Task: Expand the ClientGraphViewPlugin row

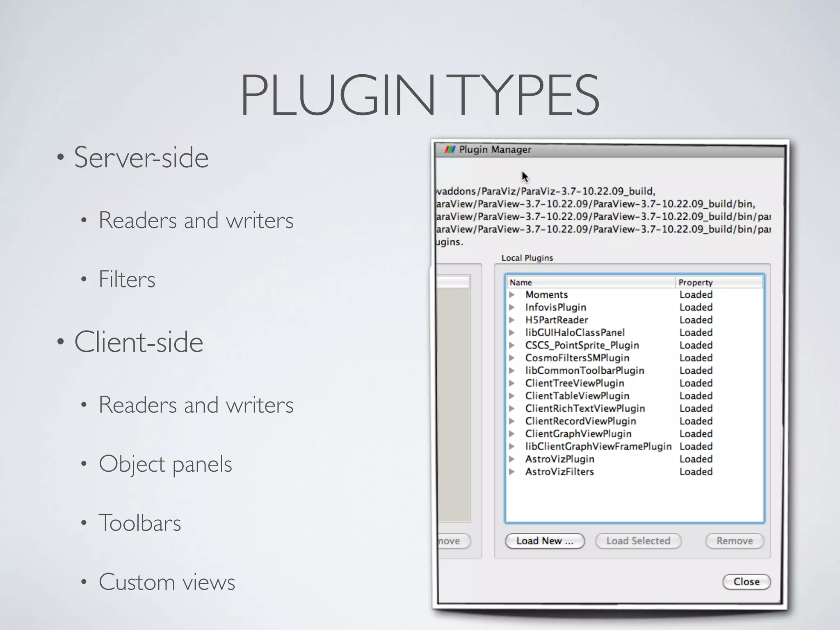Action: [512, 434]
